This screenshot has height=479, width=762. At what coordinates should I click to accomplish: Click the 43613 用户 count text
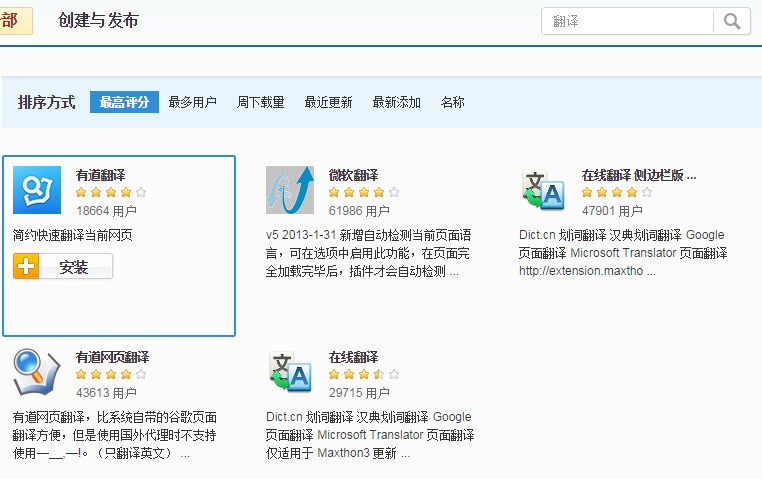point(106,393)
